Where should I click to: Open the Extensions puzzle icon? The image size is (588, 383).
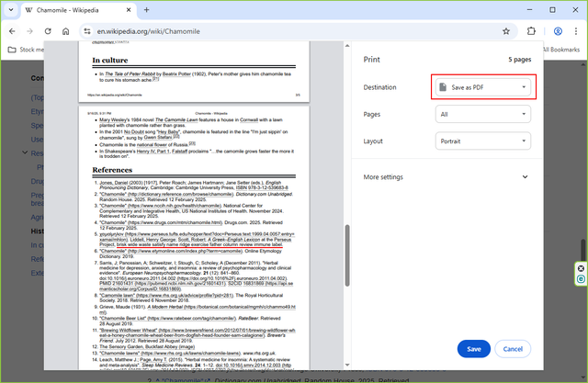point(531,31)
